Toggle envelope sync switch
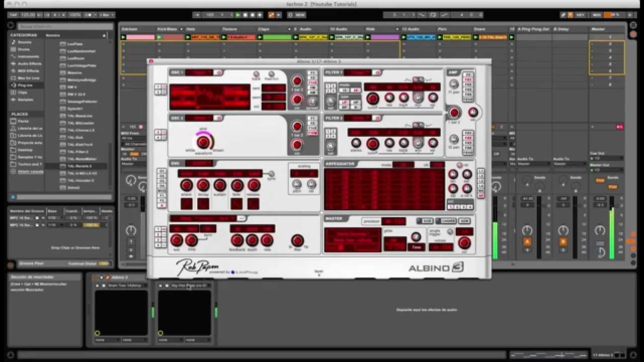This screenshot has width=644, height=362. point(271,174)
